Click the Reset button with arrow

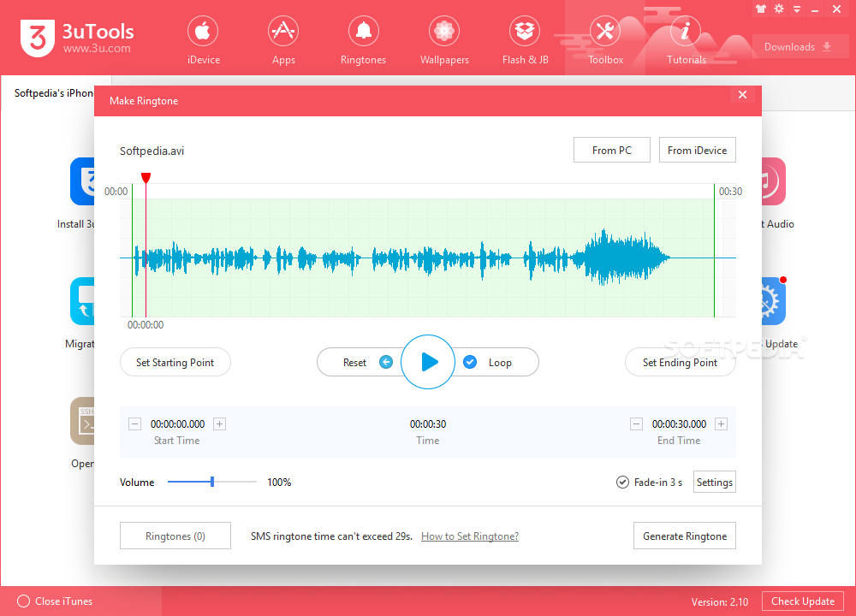coord(362,362)
